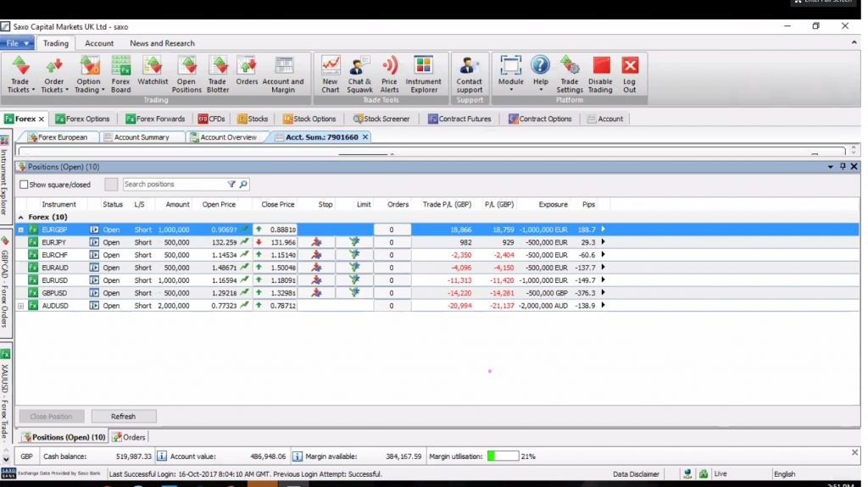This screenshot has width=868, height=487.
Task: Open Price Alerts tool
Action: click(389, 75)
